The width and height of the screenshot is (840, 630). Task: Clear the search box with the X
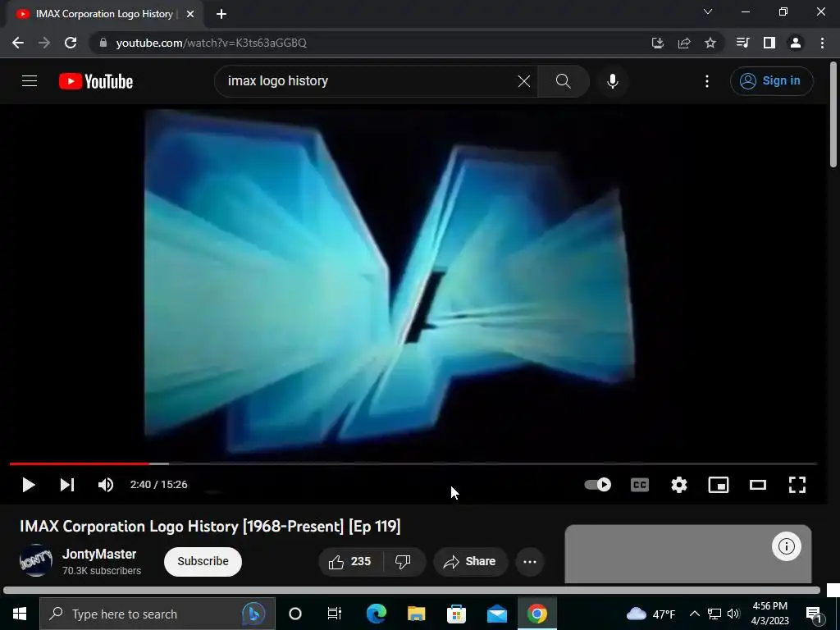pos(524,81)
